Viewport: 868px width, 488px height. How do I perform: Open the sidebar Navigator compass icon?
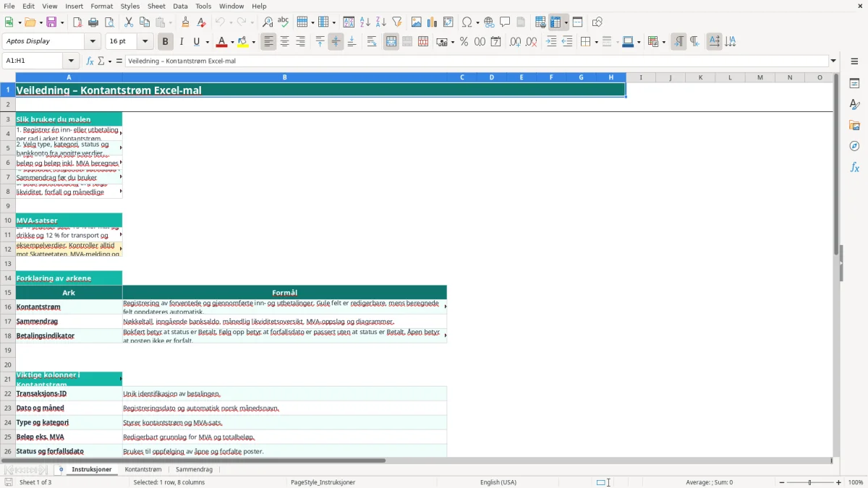coord(854,146)
